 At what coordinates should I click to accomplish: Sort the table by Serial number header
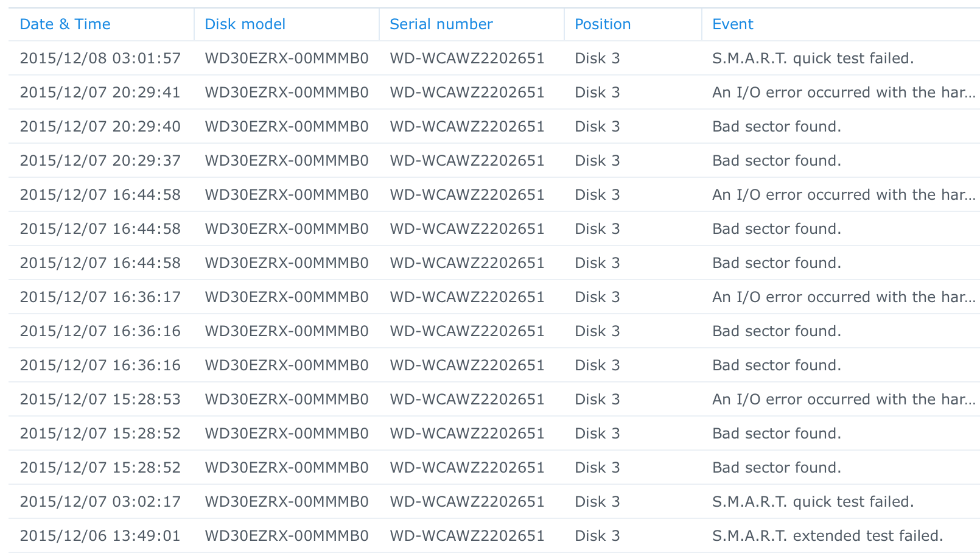(441, 24)
